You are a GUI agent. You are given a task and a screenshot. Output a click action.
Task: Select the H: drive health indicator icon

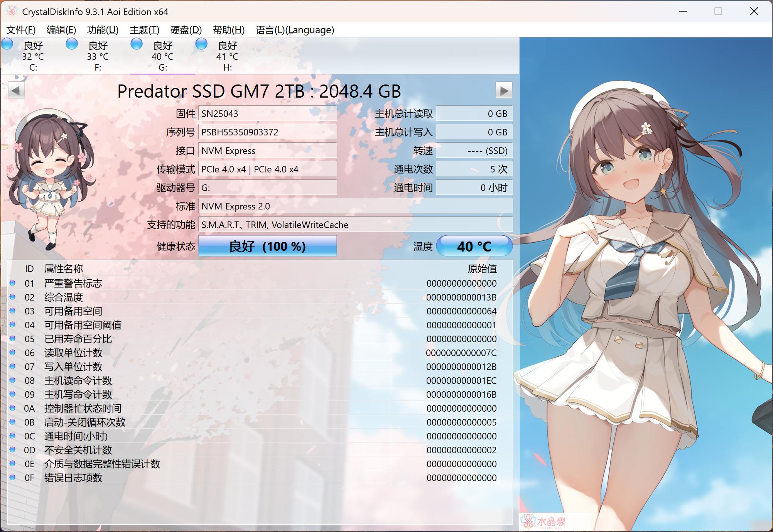click(x=201, y=44)
